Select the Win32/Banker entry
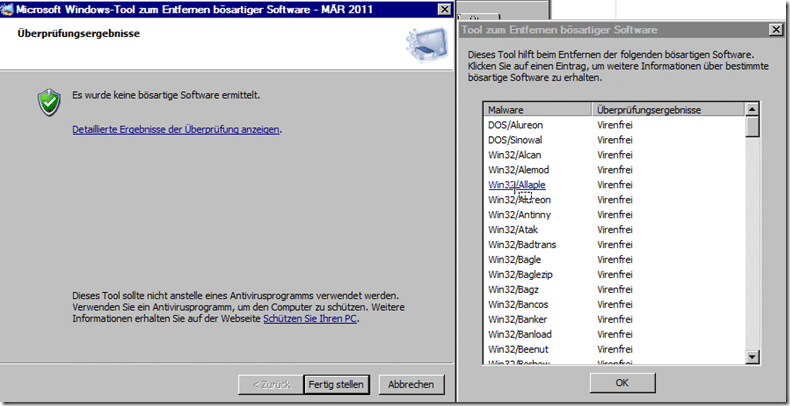This screenshot has width=790, height=406. 517,319
